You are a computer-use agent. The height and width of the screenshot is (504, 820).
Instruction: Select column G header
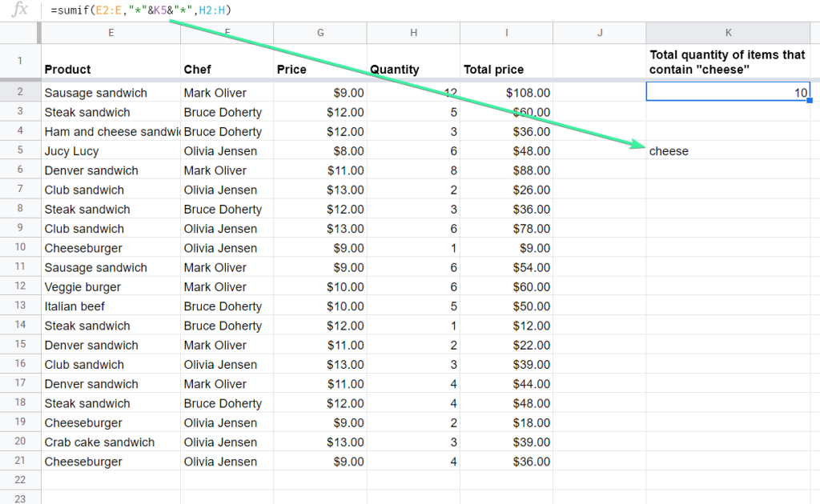[x=320, y=33]
